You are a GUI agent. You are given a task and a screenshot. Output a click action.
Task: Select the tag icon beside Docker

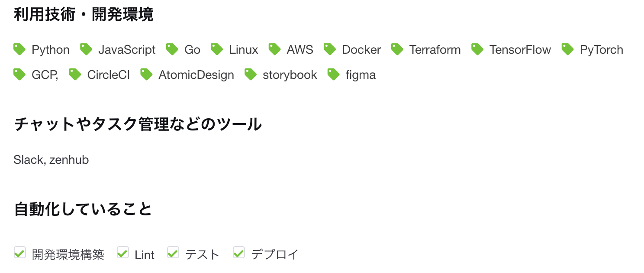(x=329, y=49)
